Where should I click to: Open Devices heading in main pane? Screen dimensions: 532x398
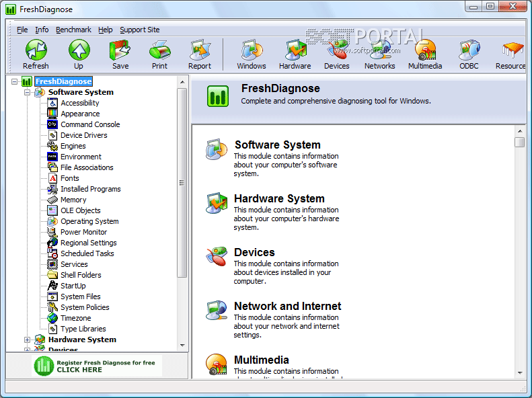pyautogui.click(x=254, y=252)
